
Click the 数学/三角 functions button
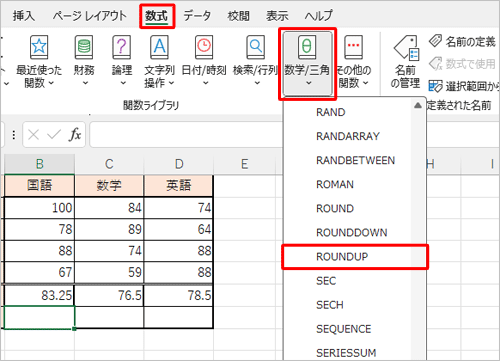[307, 63]
